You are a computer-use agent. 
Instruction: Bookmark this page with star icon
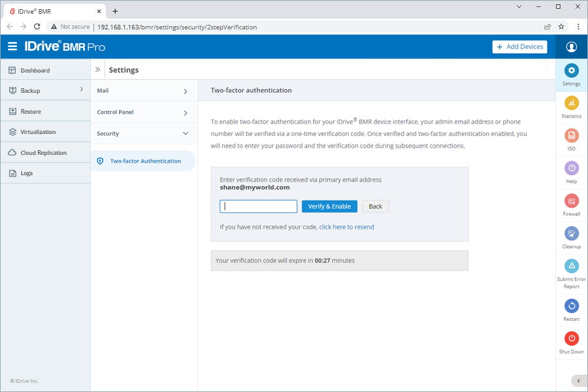tap(561, 27)
